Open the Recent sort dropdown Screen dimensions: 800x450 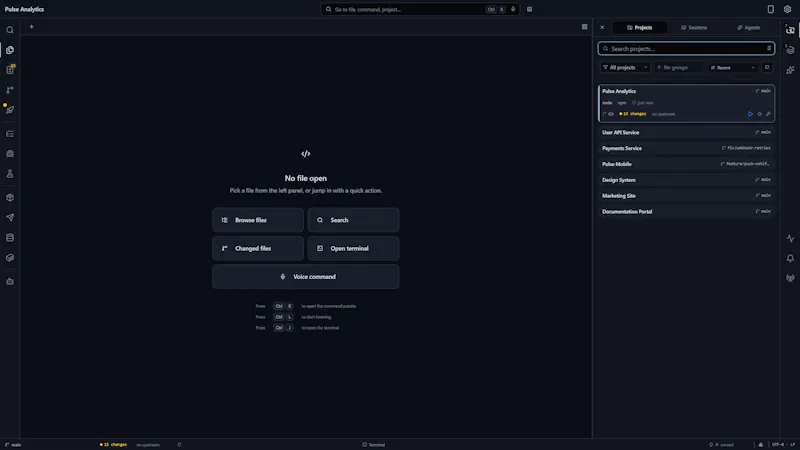pos(733,67)
